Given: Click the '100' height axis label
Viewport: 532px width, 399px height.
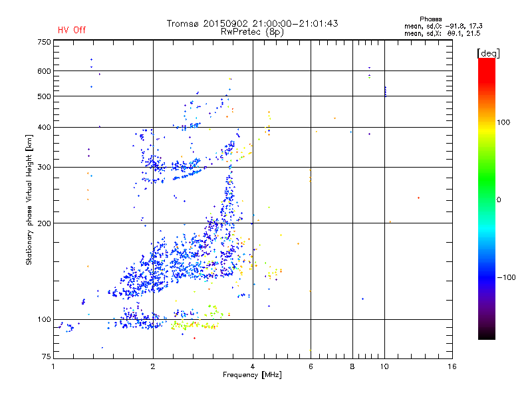Looking at the screenshot, I should [x=44, y=320].
